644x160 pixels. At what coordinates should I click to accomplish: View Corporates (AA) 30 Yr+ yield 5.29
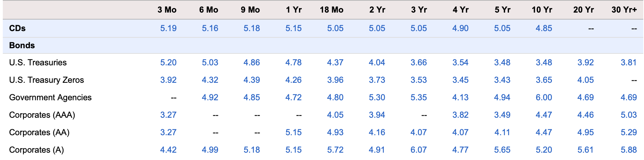pos(629,132)
